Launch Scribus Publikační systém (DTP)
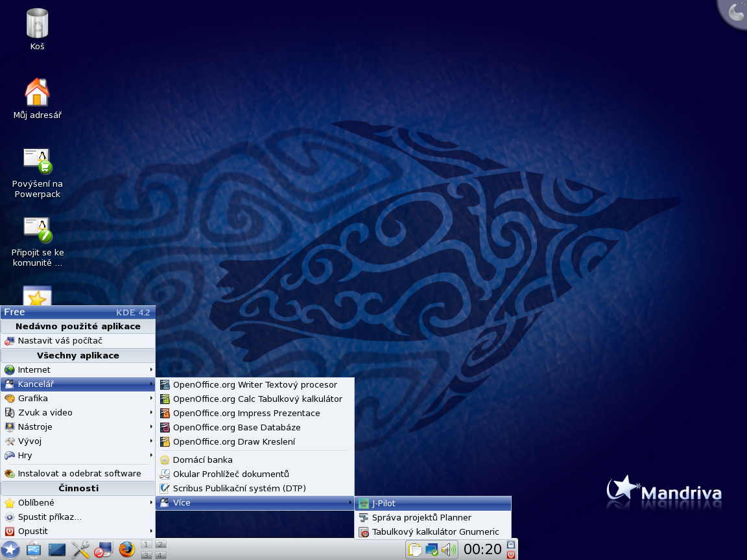 [x=255, y=488]
